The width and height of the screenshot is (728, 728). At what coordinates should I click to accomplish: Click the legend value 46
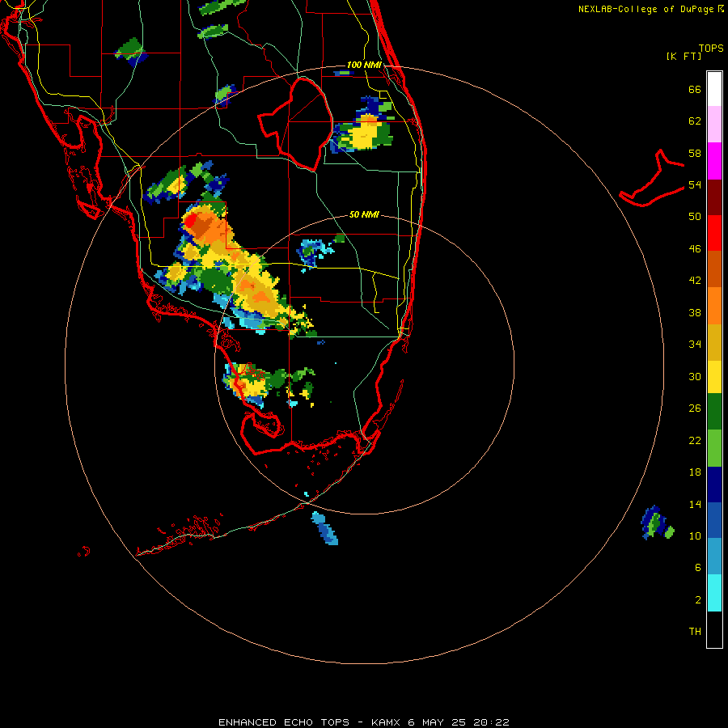(695, 249)
